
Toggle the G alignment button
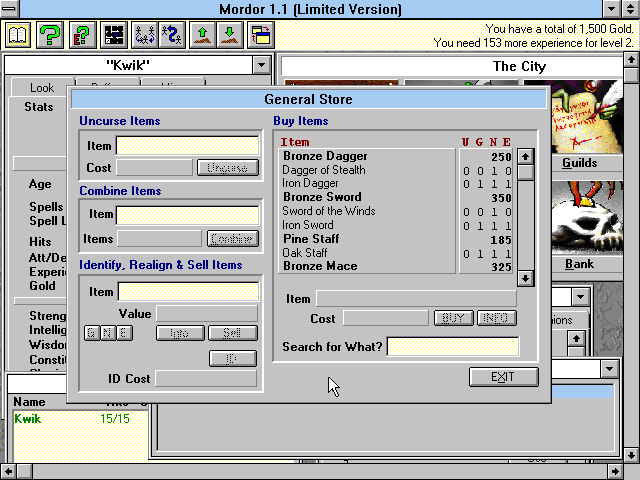coord(92,333)
